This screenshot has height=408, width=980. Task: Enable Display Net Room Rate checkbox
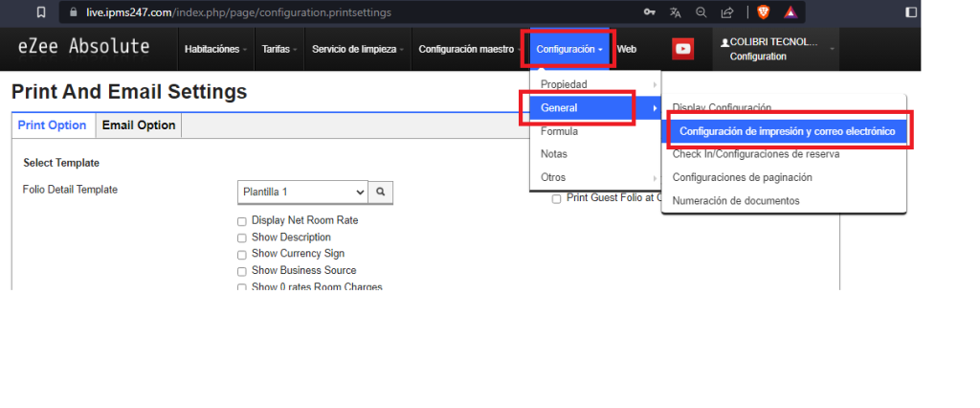(x=242, y=221)
